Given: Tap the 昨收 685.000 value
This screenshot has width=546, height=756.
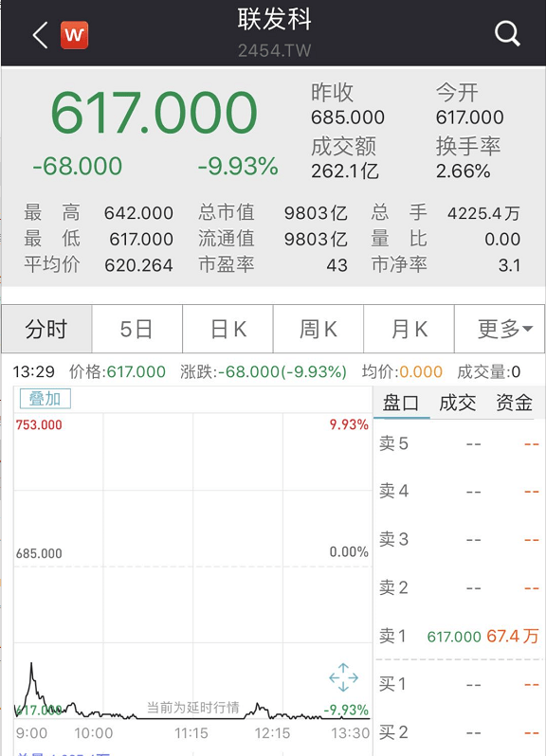Looking at the screenshot, I should coord(348,117).
